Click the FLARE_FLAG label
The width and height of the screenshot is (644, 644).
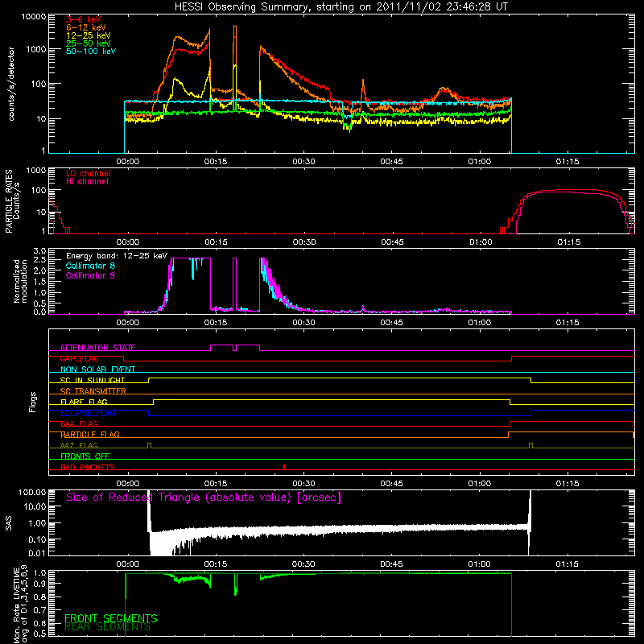[84, 402]
